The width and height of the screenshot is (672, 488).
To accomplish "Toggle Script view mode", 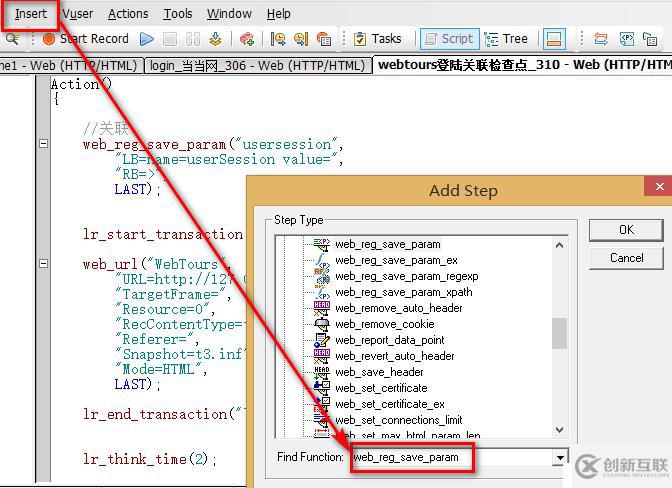I will [449, 39].
